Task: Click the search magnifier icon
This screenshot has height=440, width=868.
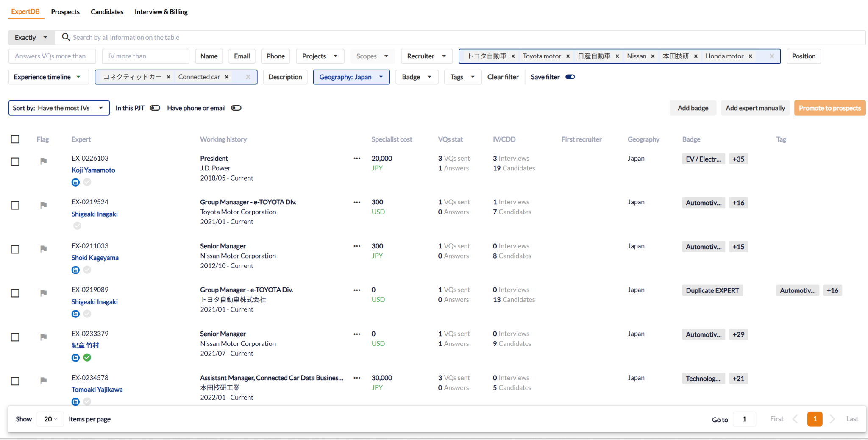Action: 66,37
